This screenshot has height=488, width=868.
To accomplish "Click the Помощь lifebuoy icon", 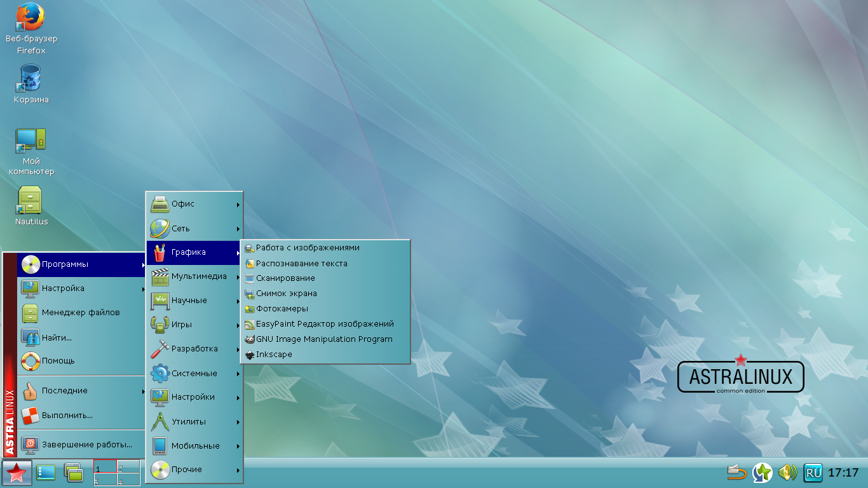I will (31, 361).
